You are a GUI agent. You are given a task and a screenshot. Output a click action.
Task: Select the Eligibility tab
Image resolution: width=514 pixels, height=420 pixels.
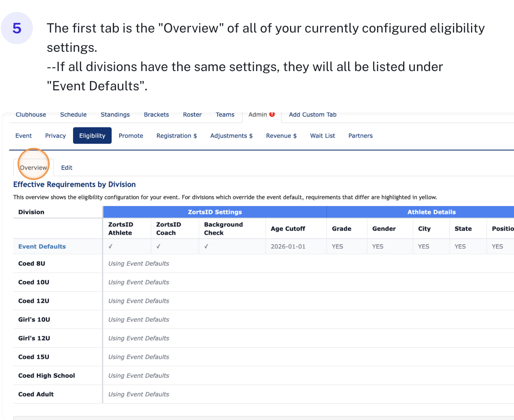tap(92, 136)
